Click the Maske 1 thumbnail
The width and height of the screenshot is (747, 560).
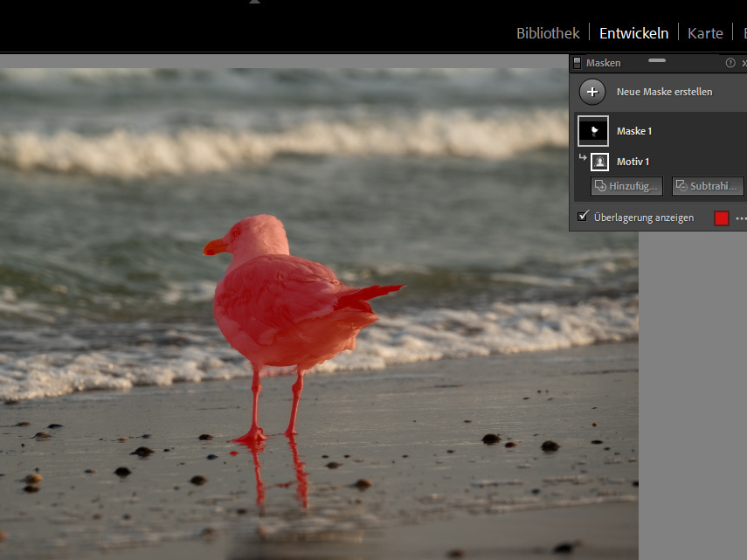[593, 131]
